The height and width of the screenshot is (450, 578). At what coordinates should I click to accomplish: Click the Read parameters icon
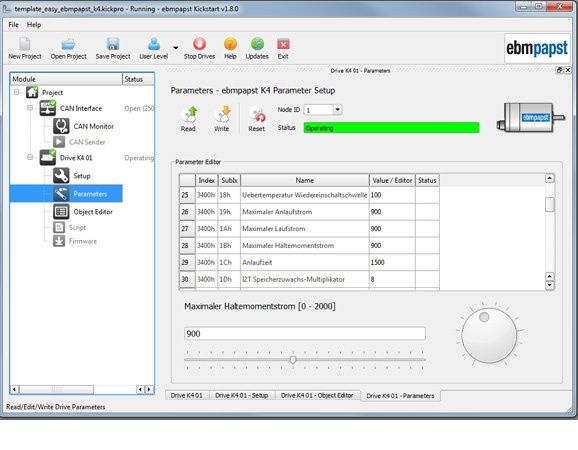[x=188, y=114]
